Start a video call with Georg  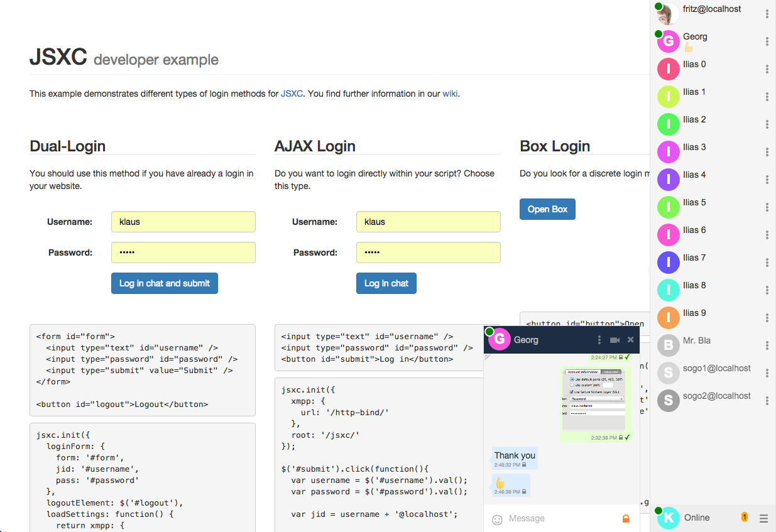click(615, 340)
